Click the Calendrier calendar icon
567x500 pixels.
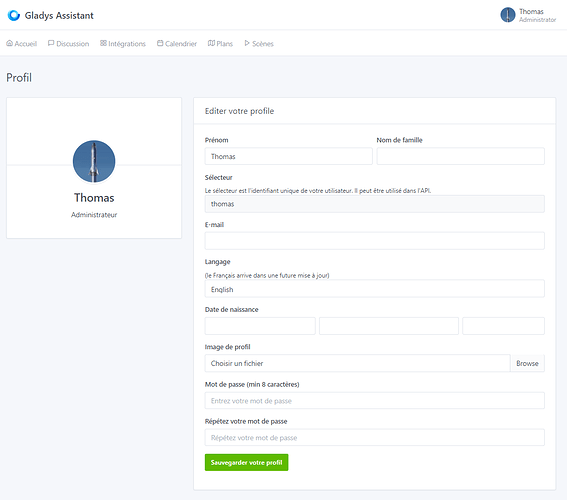point(160,43)
